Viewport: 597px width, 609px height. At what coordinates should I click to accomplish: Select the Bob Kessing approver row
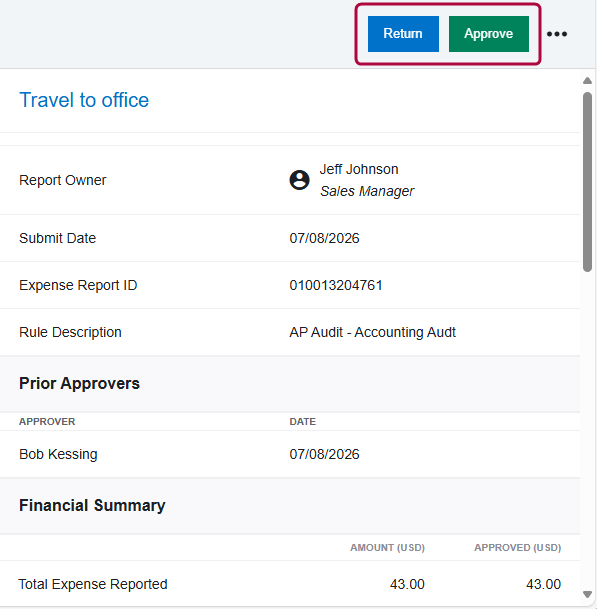tap(290, 454)
